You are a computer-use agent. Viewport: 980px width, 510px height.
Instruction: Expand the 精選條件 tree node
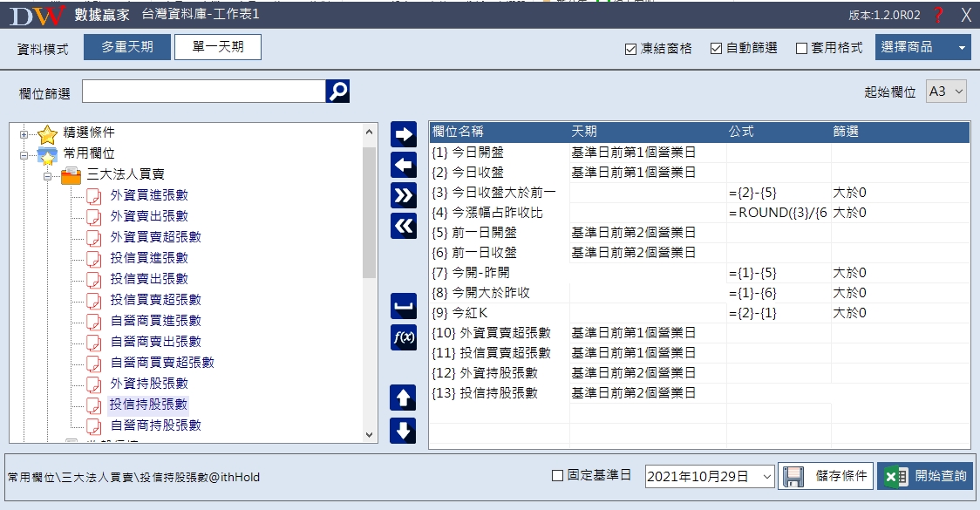tap(24, 134)
